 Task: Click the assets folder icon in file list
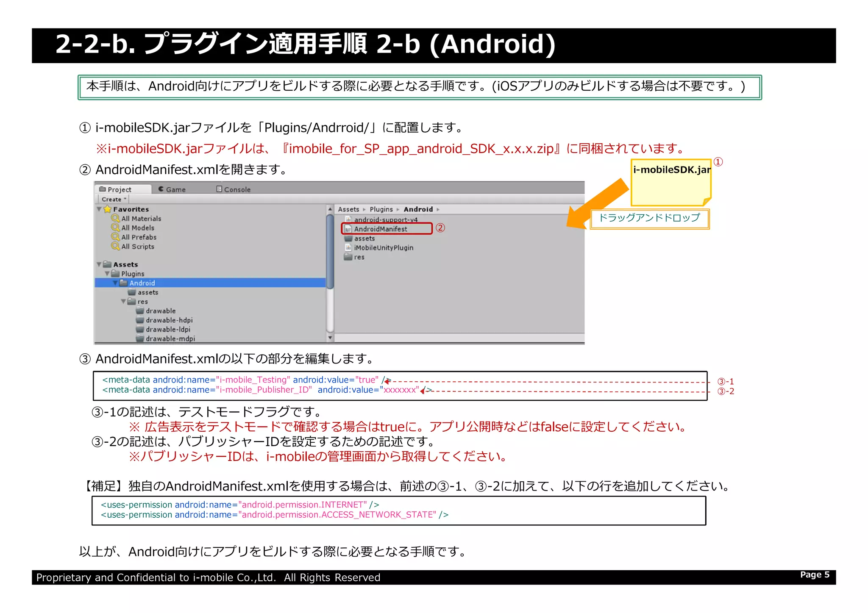(348, 238)
